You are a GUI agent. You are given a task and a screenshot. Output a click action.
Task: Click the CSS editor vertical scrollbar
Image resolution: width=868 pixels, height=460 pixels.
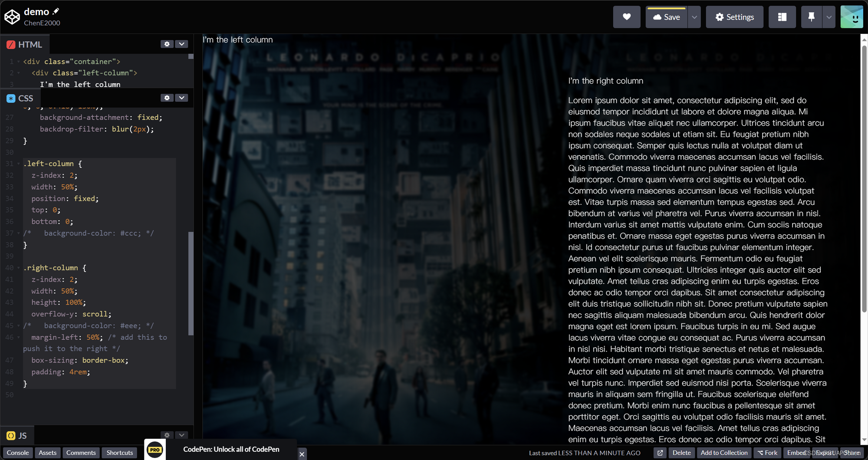click(x=191, y=283)
